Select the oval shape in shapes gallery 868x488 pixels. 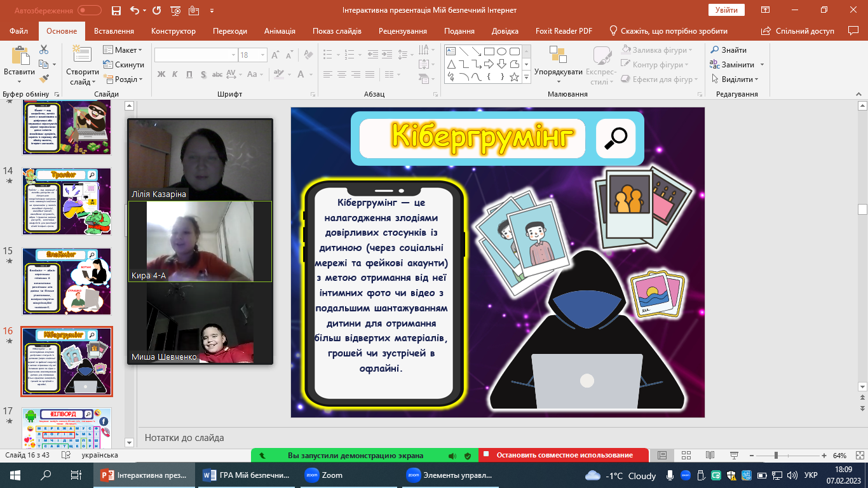coord(501,51)
